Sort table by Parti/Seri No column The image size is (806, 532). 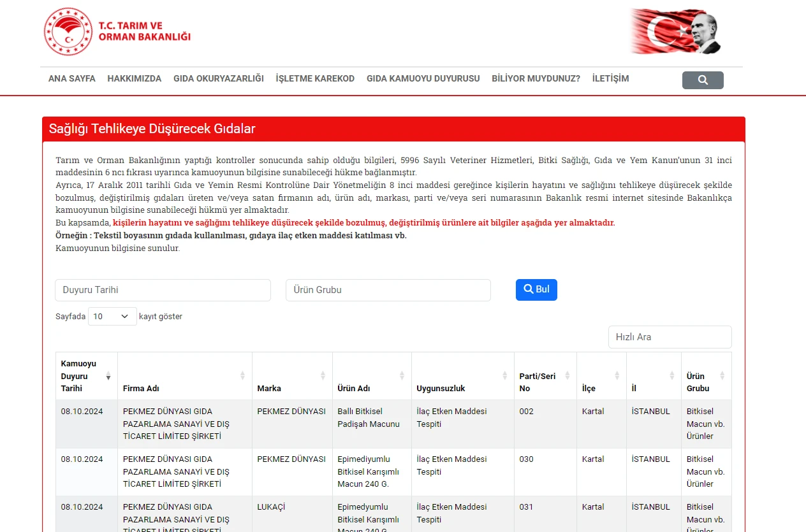(545, 376)
